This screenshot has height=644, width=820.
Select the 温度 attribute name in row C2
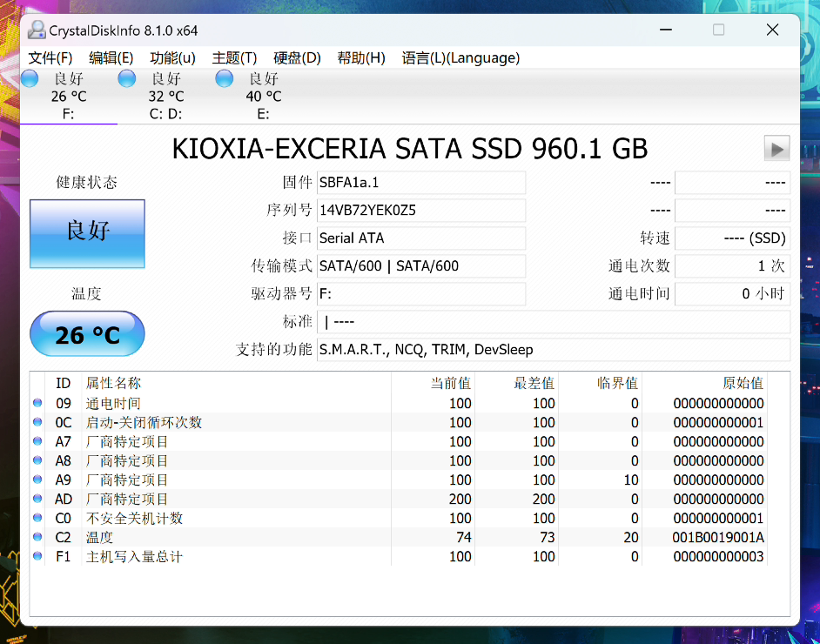point(99,537)
